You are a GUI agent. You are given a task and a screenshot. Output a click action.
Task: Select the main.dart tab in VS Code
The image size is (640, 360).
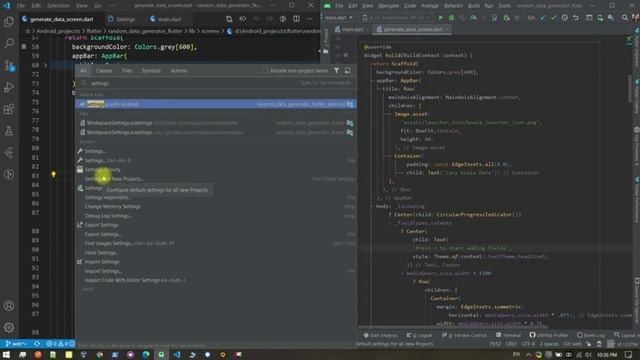coord(166,19)
